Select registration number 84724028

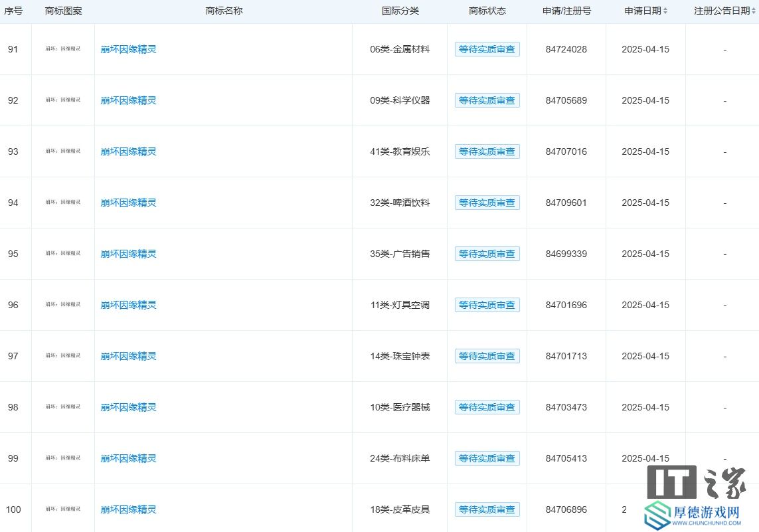tap(566, 49)
